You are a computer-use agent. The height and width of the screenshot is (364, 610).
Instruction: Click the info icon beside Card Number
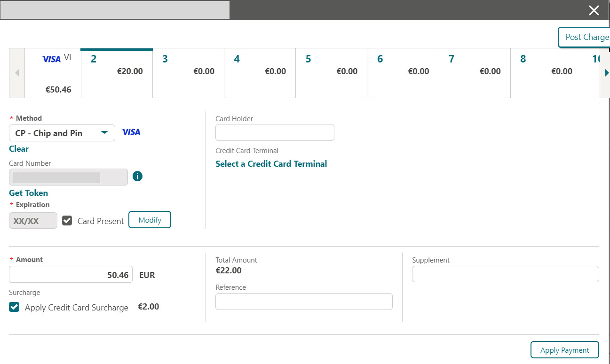coord(137,176)
